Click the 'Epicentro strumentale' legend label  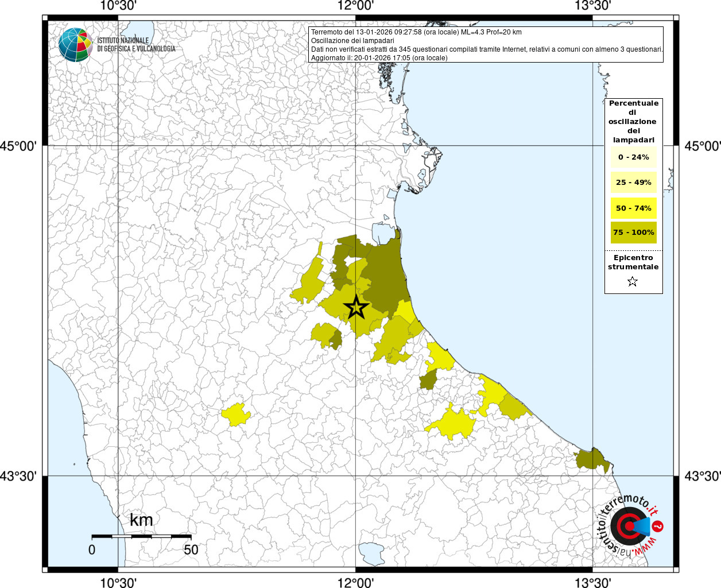633,262
